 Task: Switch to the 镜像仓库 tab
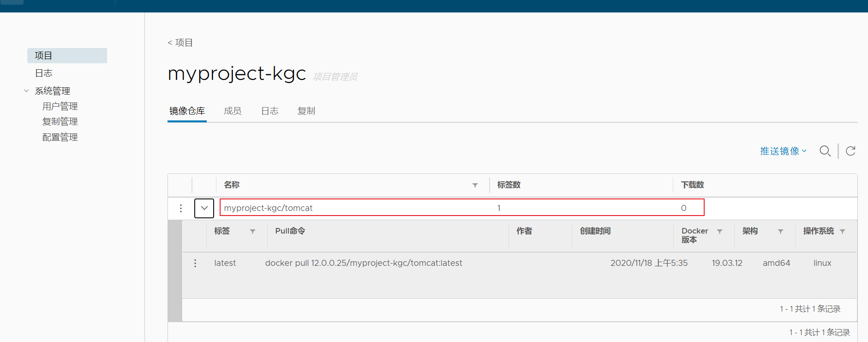(187, 111)
